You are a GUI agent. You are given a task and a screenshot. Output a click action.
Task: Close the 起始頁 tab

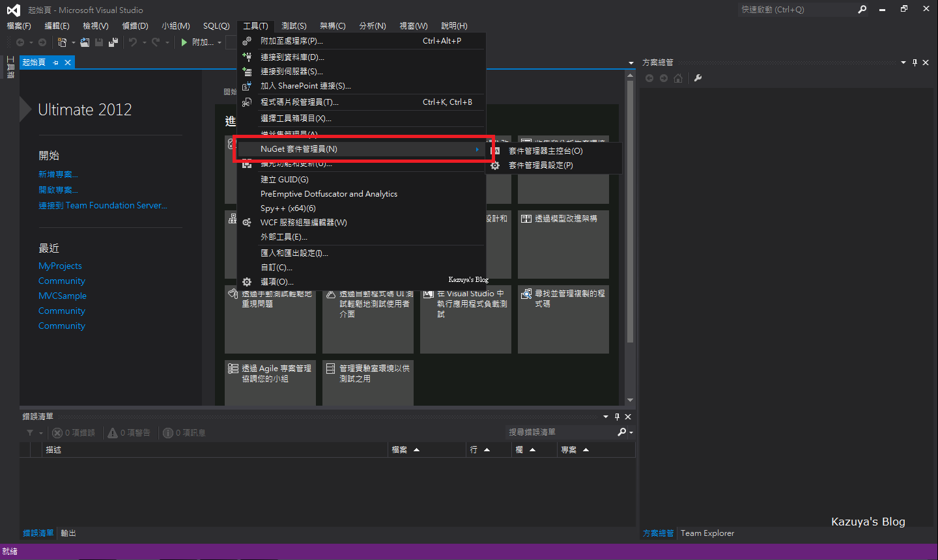[x=68, y=63]
